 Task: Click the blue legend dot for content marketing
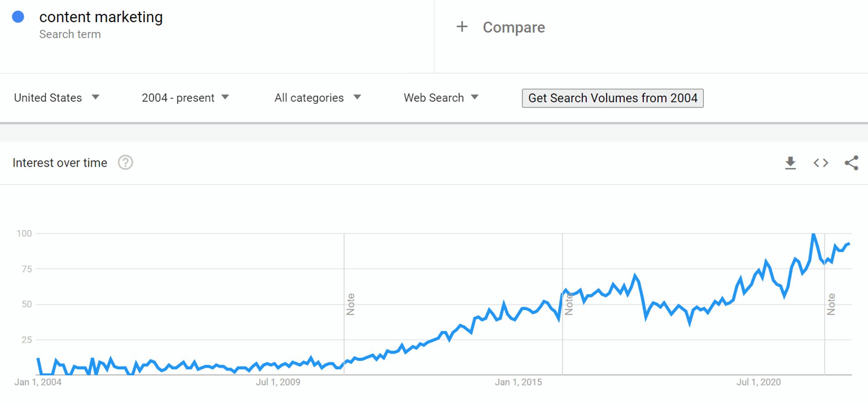(18, 17)
